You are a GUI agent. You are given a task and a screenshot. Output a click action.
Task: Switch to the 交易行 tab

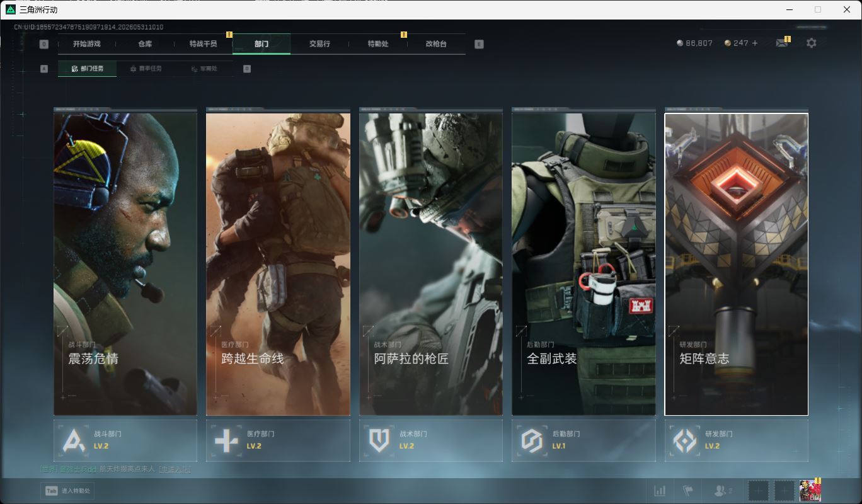pyautogui.click(x=319, y=44)
